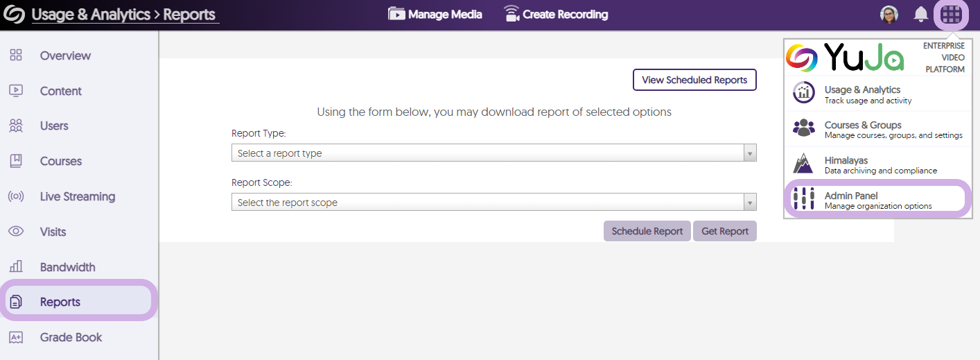The height and width of the screenshot is (360, 980).
Task: Open the Select a report type field
Action: (x=487, y=153)
